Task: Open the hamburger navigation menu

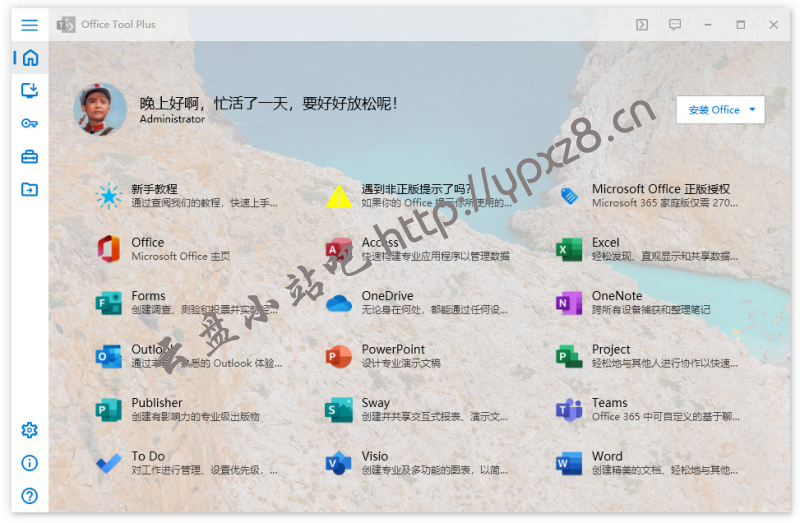Action: pyautogui.click(x=30, y=24)
